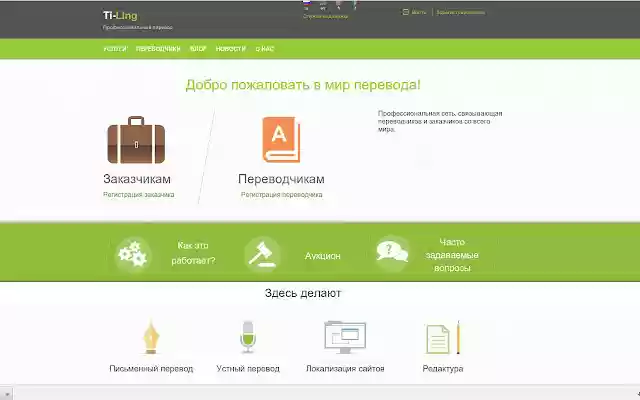Viewport: 640px width, 400px height.
Task: Click the brown briefcase icon
Action: pos(136,140)
